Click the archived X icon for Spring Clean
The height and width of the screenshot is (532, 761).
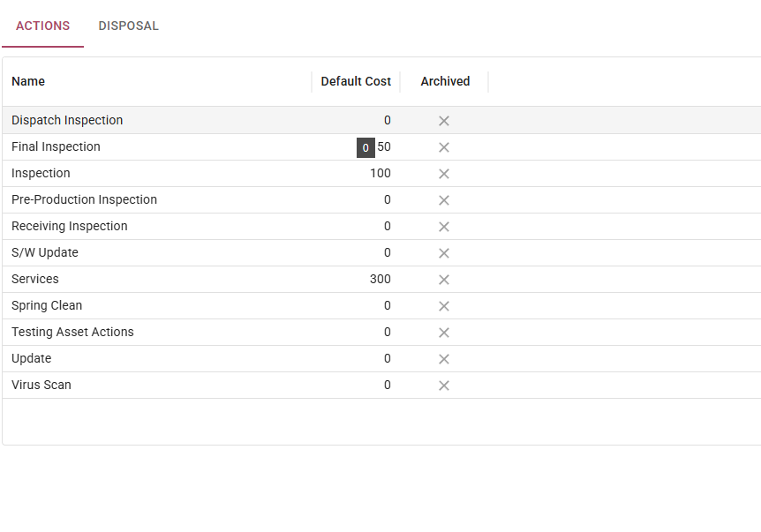(444, 306)
